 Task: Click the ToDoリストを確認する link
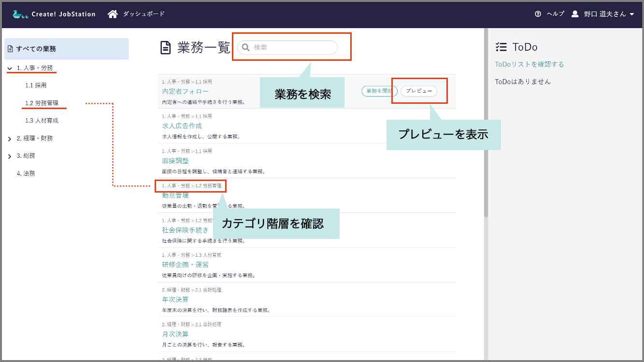click(x=530, y=64)
